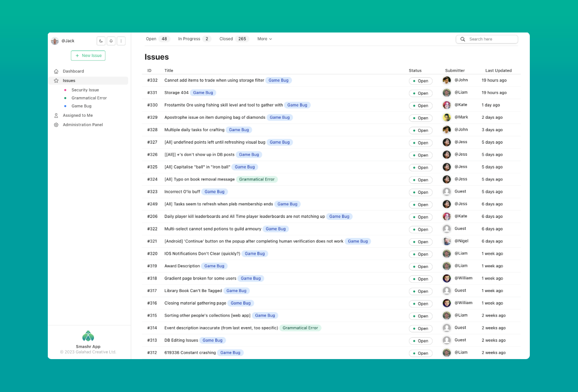The width and height of the screenshot is (578, 392).
Task: Click the New Issue button
Action: pyautogui.click(x=88, y=55)
